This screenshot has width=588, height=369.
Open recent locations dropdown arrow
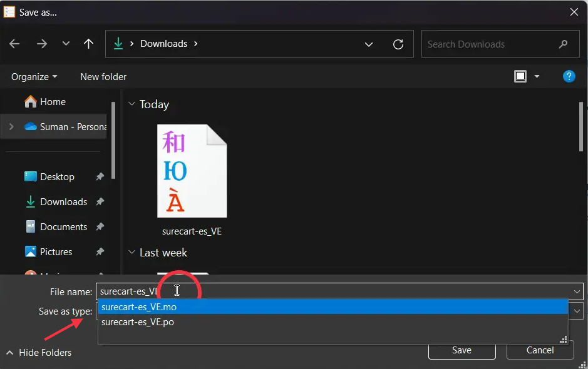tap(66, 44)
